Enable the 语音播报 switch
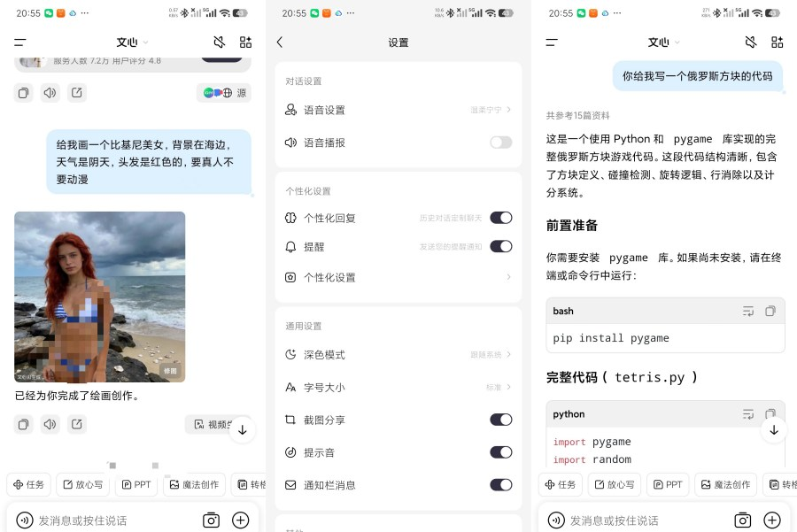This screenshot has width=797, height=532. [x=500, y=143]
